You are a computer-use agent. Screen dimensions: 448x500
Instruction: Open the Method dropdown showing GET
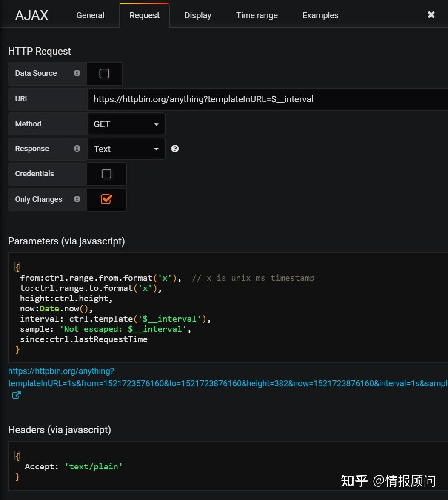[126, 124]
